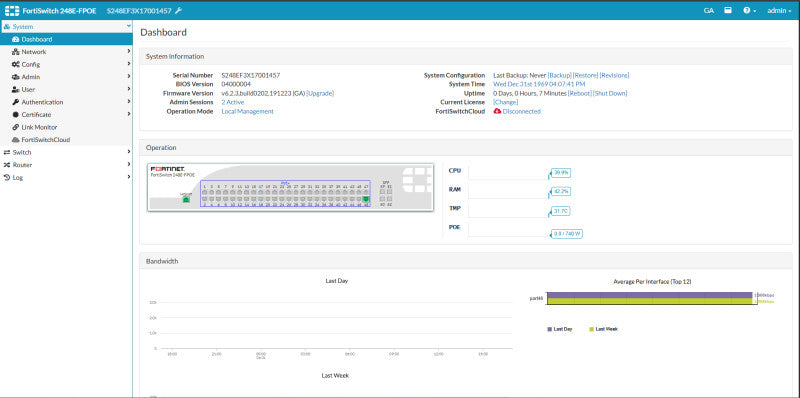Click the Switch arrows icon

pos(7,152)
